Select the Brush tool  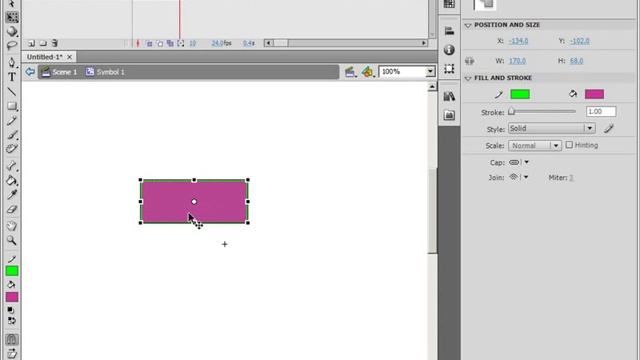click(12, 135)
